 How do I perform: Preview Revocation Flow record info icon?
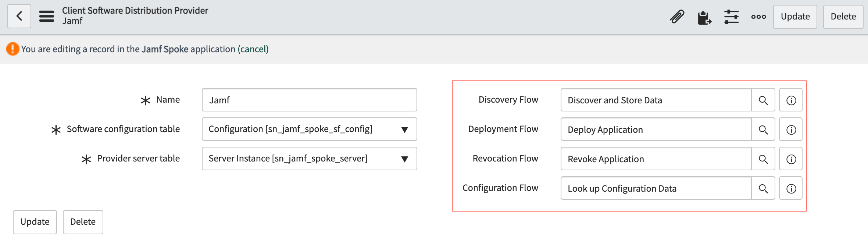coord(791,159)
